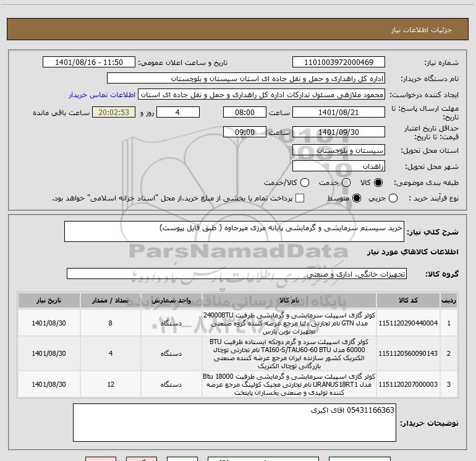Click product code 1151120560090143
Viewport: 476px width, 461px height.
pyautogui.click(x=408, y=353)
